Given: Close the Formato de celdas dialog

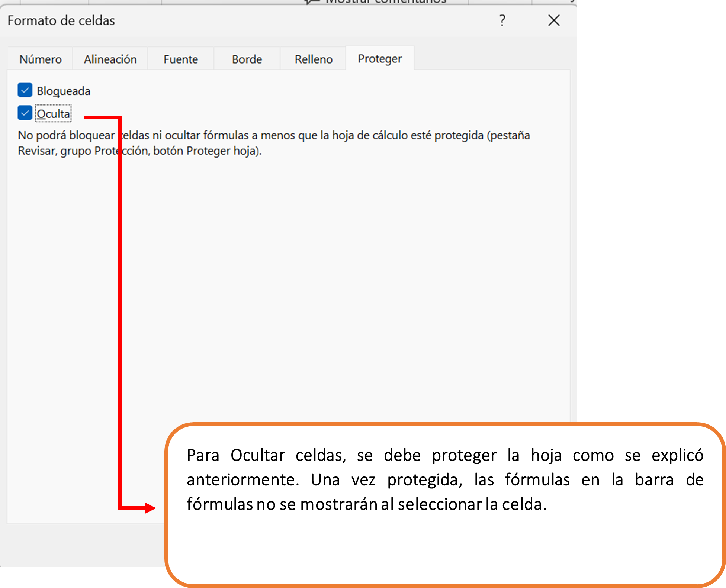Looking at the screenshot, I should pyautogui.click(x=554, y=20).
